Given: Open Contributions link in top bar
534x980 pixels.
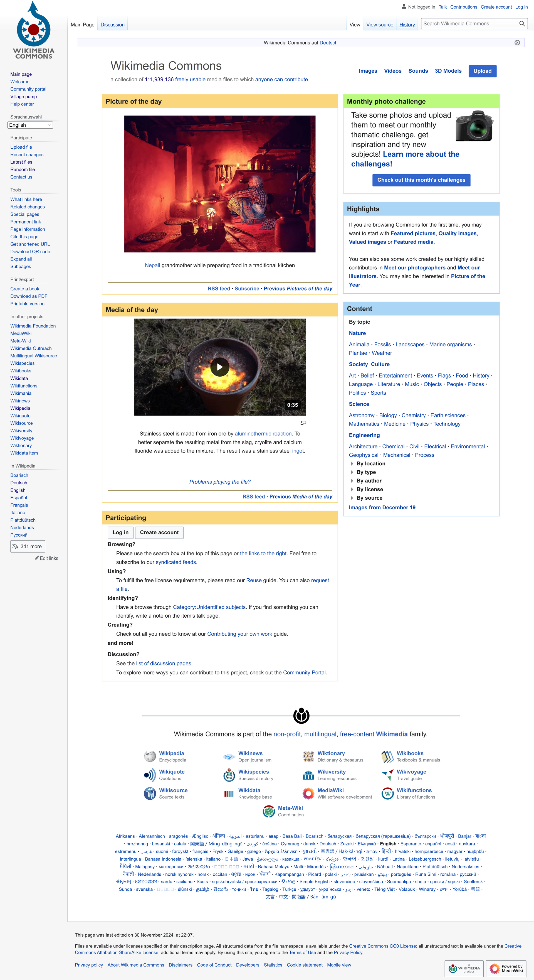Looking at the screenshot, I should pos(463,7).
